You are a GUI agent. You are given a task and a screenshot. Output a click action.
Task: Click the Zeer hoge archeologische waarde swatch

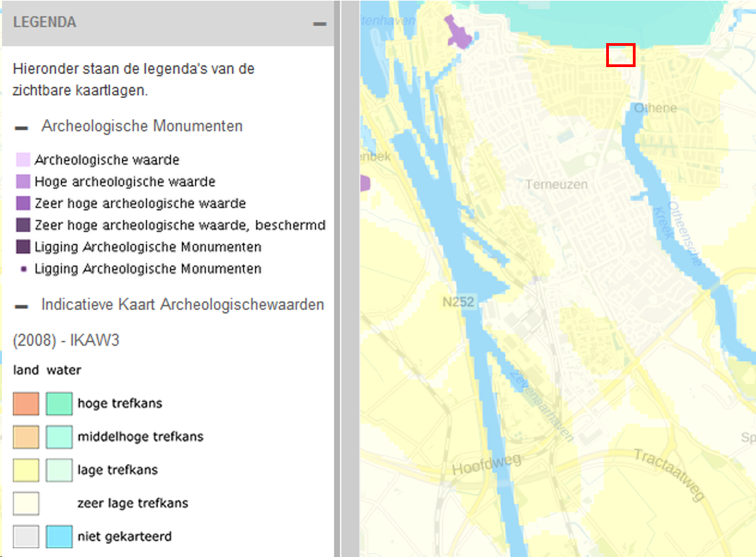coord(23,203)
